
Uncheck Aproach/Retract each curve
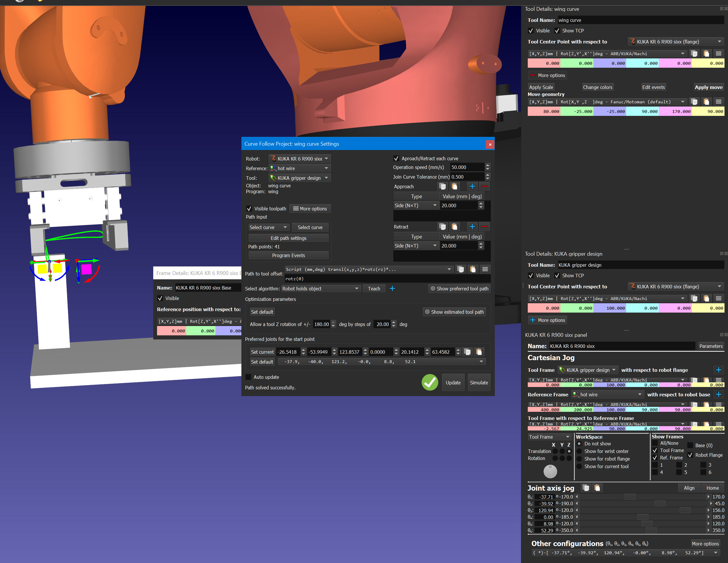396,159
